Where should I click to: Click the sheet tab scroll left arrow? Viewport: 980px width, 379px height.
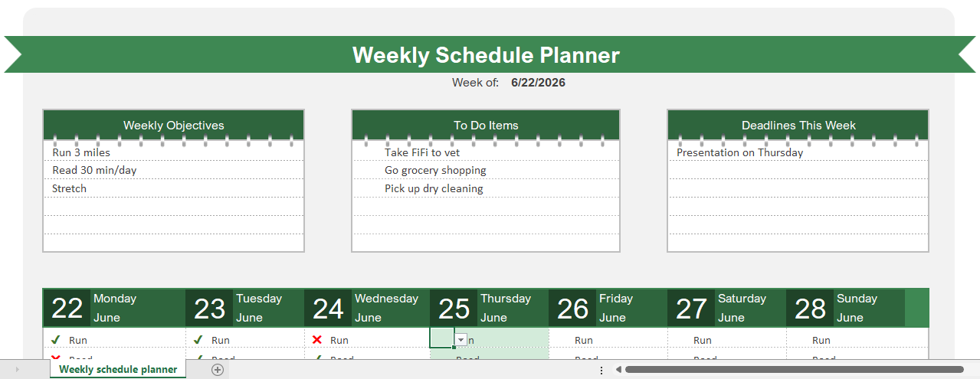pyautogui.click(x=17, y=370)
